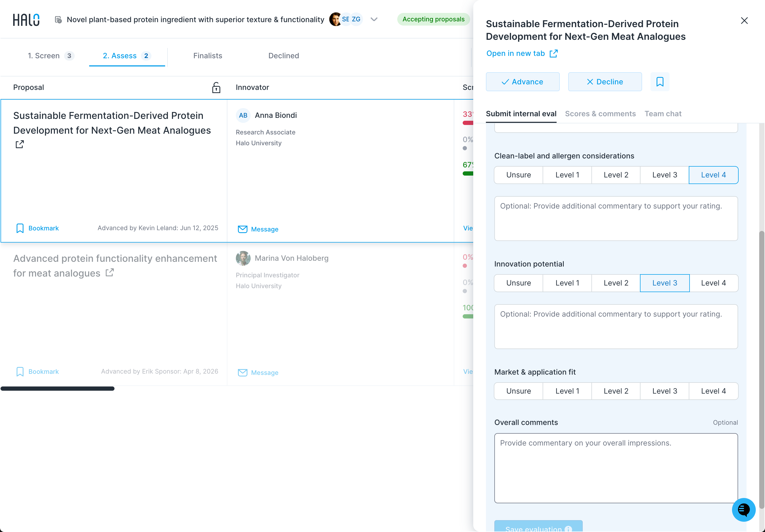Click Marina Von Haloberg's profile photo

pos(243,258)
